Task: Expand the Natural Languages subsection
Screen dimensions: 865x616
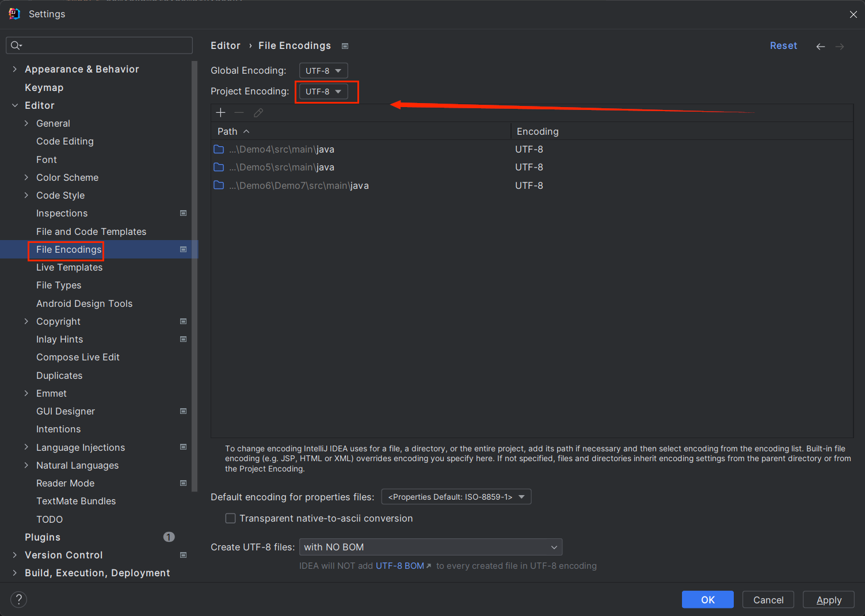Action: (x=26, y=465)
